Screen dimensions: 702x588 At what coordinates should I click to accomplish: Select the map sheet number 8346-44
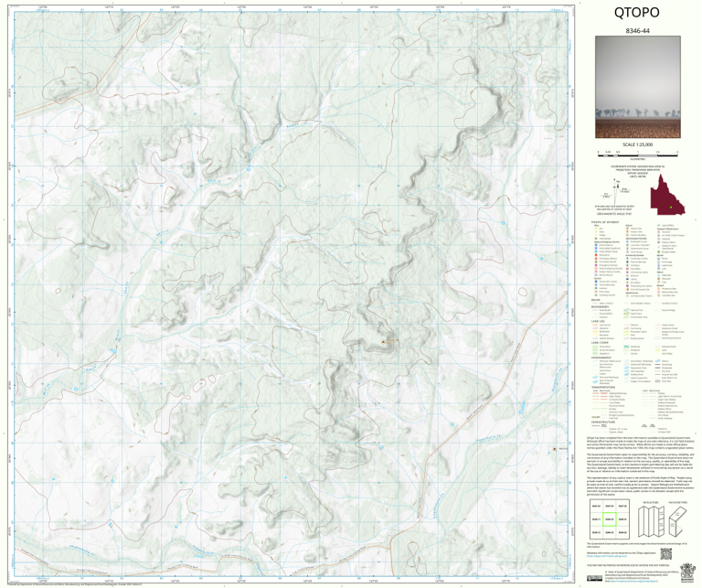point(637,31)
